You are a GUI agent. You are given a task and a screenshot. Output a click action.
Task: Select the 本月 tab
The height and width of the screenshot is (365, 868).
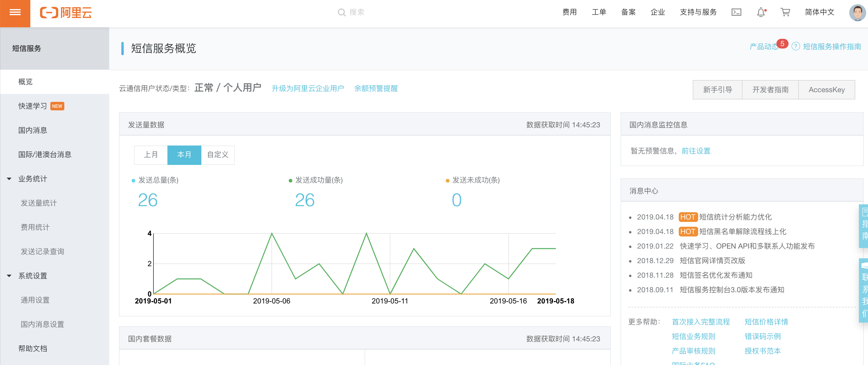[x=184, y=155]
